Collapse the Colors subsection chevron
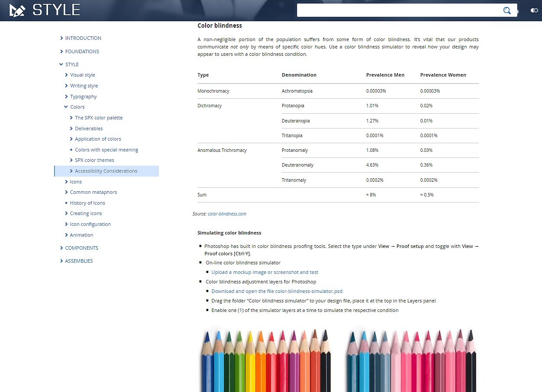 pos(66,107)
